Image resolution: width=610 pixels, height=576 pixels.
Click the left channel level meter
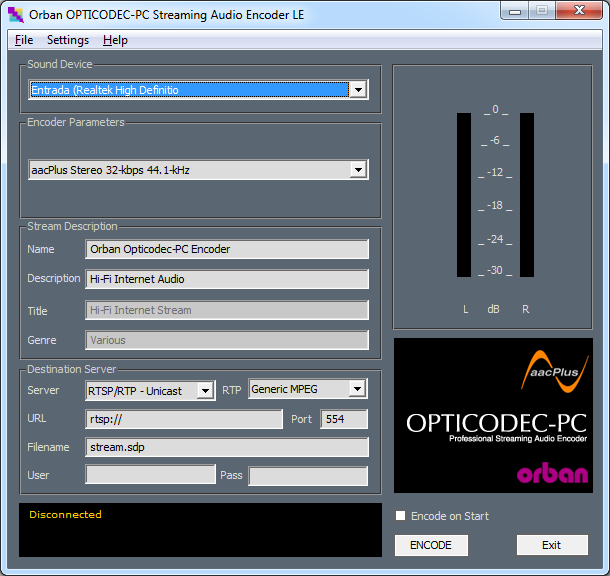tap(464, 195)
